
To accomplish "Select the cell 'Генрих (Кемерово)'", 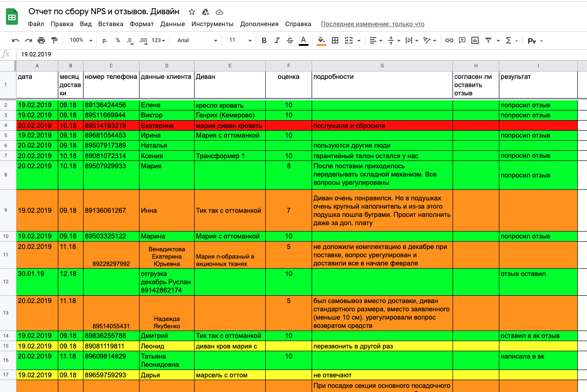I will click(x=230, y=115).
